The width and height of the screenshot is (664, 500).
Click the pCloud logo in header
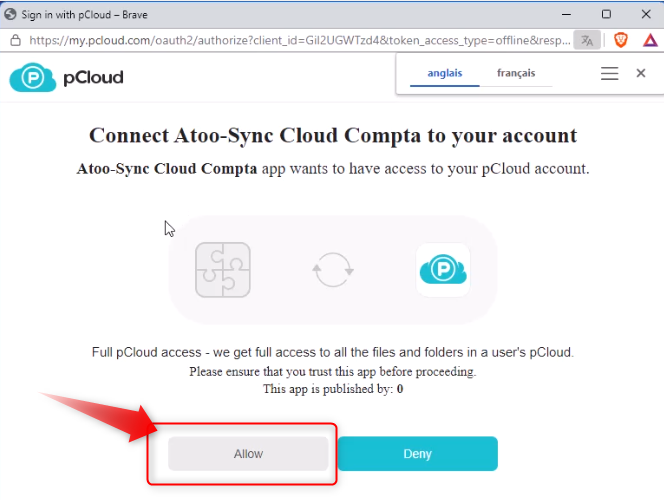click(x=33, y=77)
